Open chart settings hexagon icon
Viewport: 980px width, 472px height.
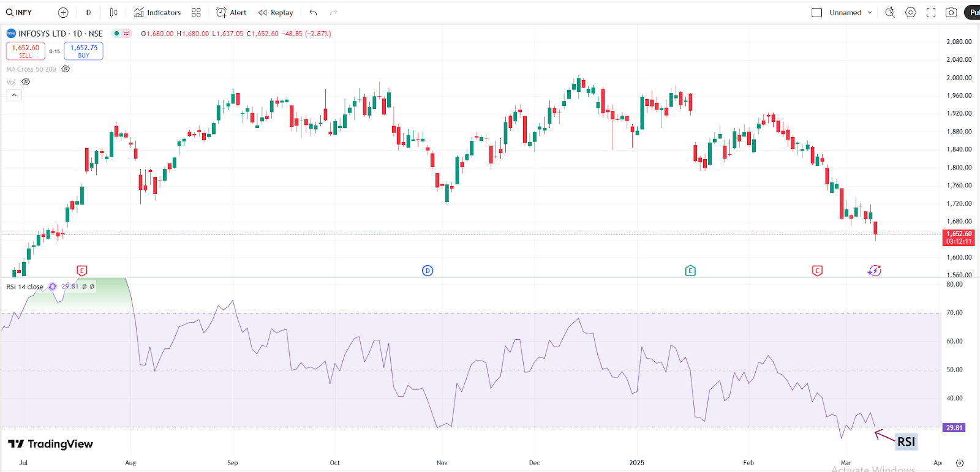[x=911, y=12]
